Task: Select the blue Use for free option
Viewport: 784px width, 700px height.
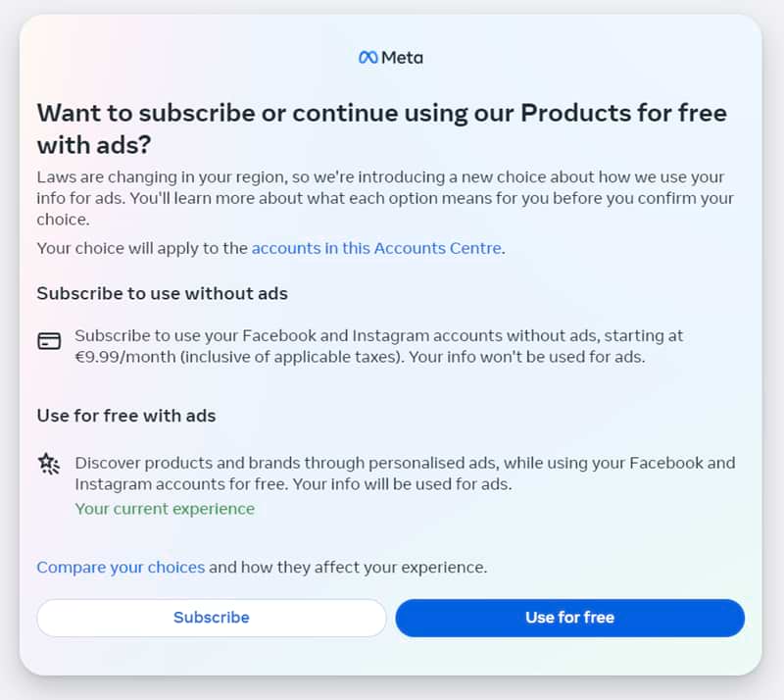Action: (x=569, y=618)
